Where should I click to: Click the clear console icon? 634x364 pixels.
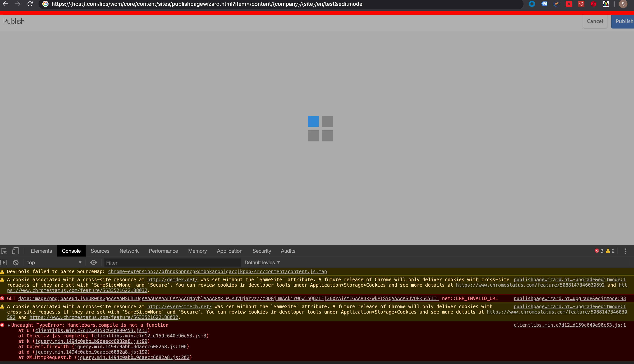coord(16,263)
